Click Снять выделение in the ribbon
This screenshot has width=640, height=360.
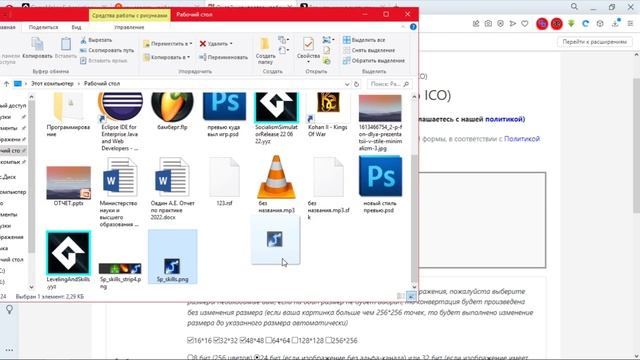click(369, 50)
